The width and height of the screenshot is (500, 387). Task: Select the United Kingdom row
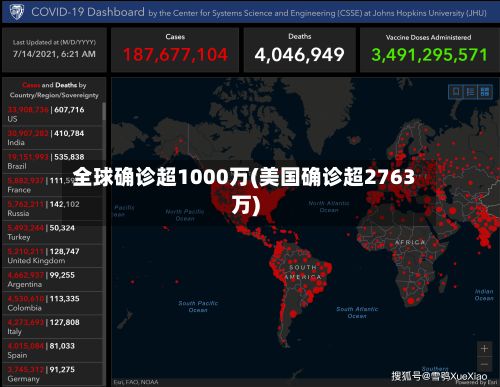coord(52,256)
